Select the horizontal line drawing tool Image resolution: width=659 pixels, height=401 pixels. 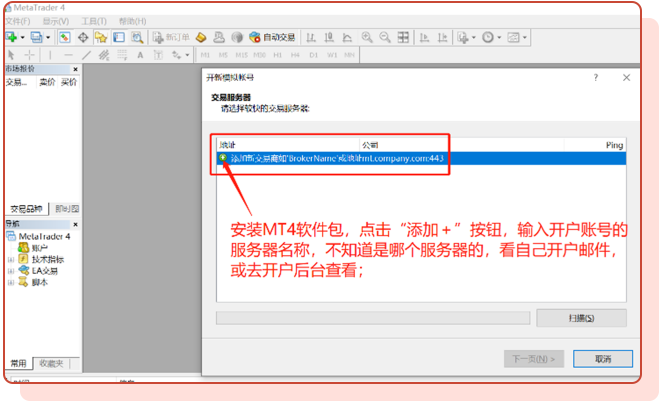68,55
